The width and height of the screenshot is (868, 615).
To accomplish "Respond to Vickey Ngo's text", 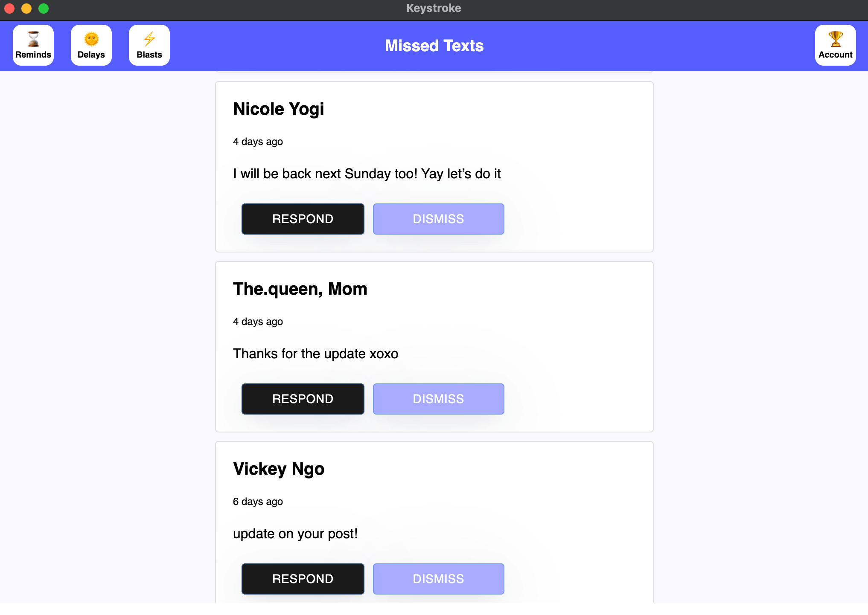I will 303,579.
